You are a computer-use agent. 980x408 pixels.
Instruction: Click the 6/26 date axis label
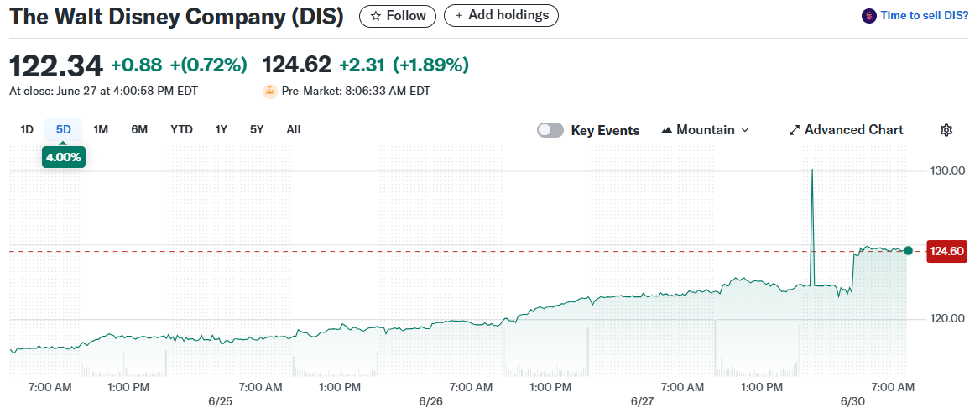click(x=431, y=402)
